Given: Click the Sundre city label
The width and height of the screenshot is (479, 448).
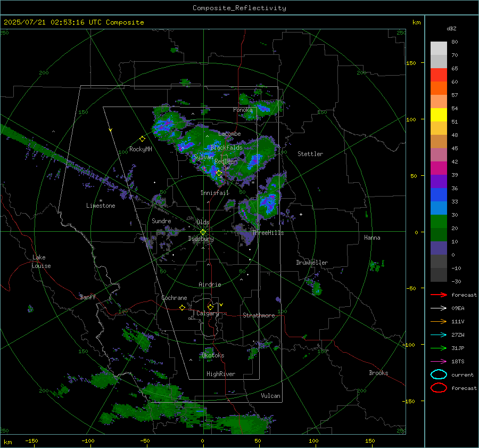Looking at the screenshot, I should pyautogui.click(x=161, y=221).
